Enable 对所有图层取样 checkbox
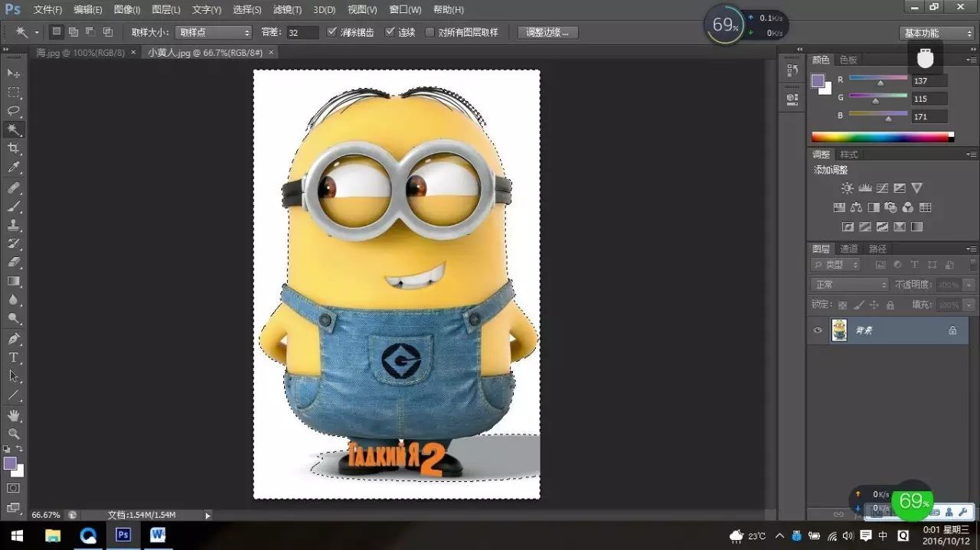 click(430, 32)
